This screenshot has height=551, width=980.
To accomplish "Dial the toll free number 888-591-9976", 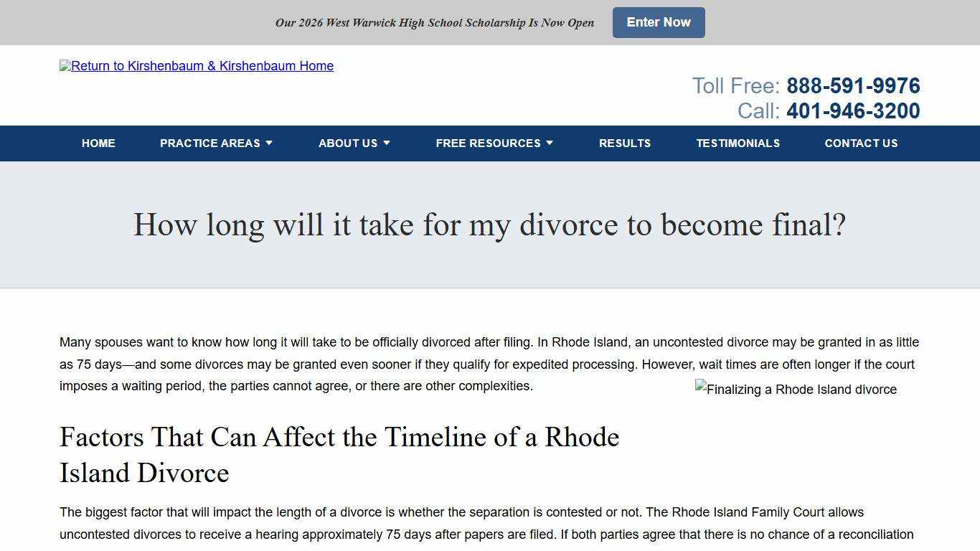I will (x=852, y=85).
